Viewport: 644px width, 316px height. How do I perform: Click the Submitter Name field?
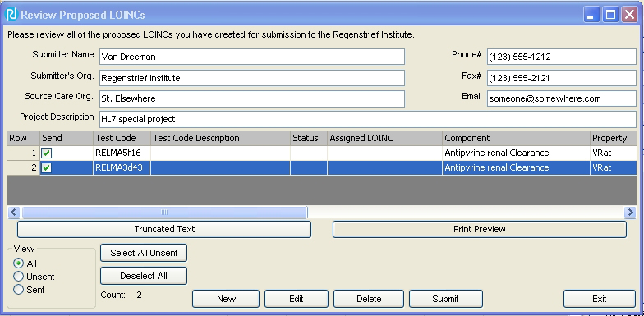click(x=252, y=57)
